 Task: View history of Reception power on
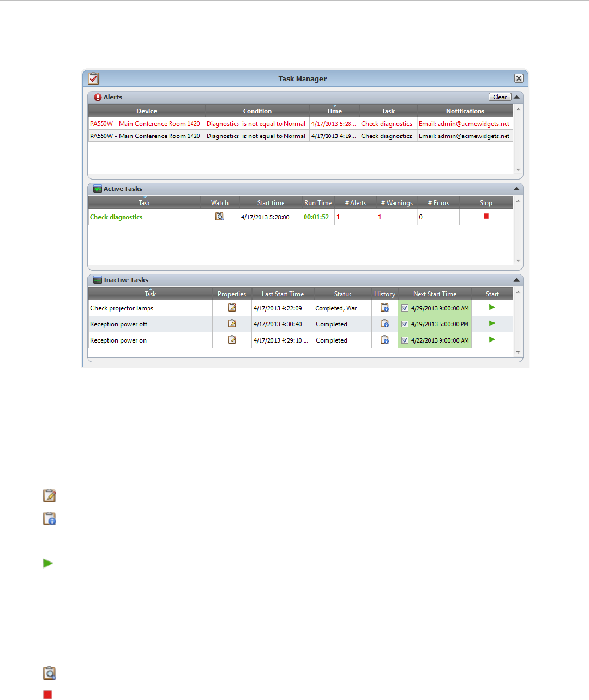point(384,340)
